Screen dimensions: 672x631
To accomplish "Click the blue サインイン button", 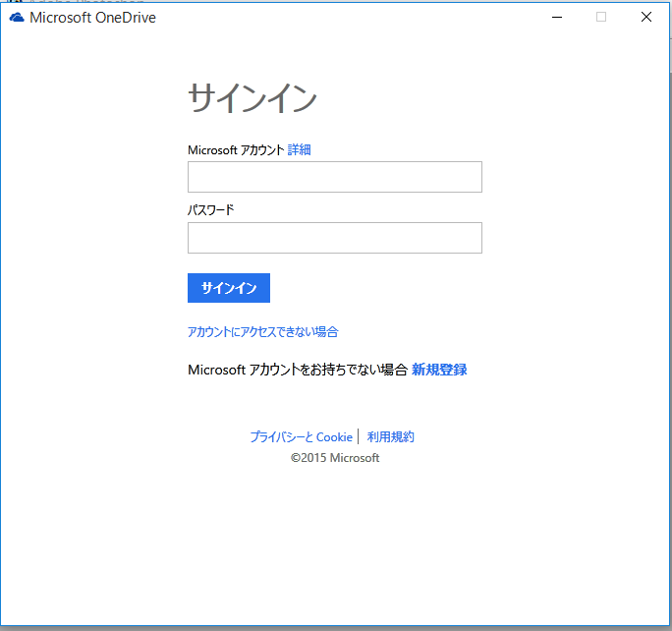I will (x=229, y=288).
